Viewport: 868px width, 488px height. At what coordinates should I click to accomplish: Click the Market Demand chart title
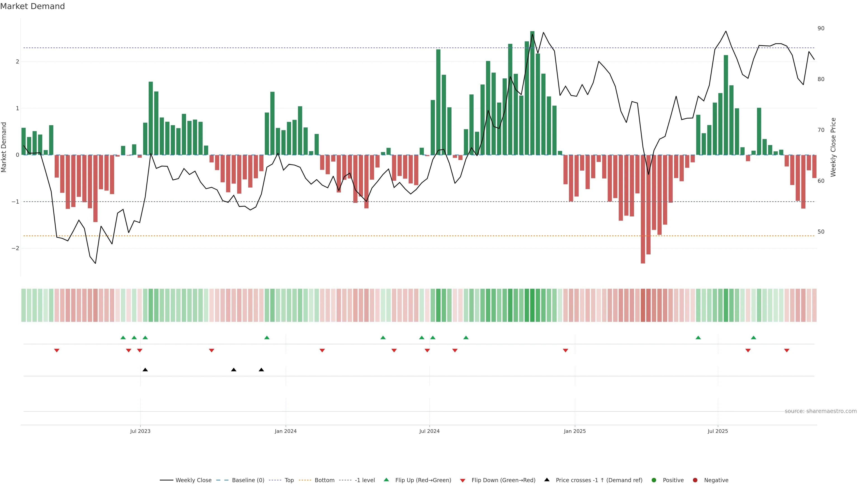[x=32, y=6]
